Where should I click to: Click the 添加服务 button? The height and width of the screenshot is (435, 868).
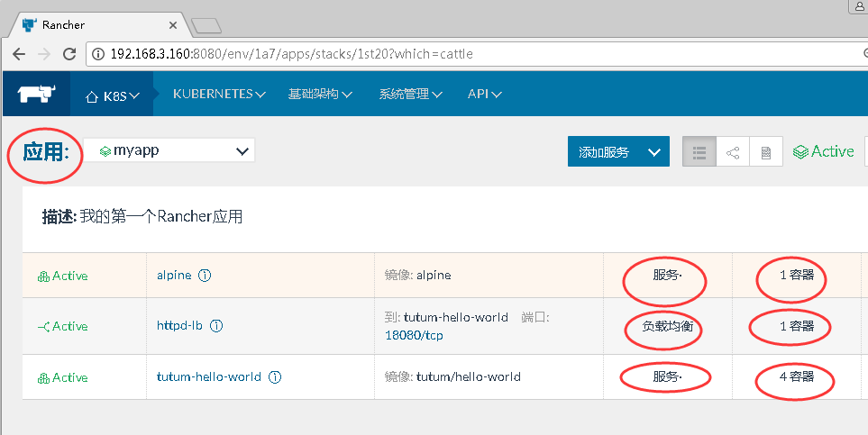click(x=603, y=151)
